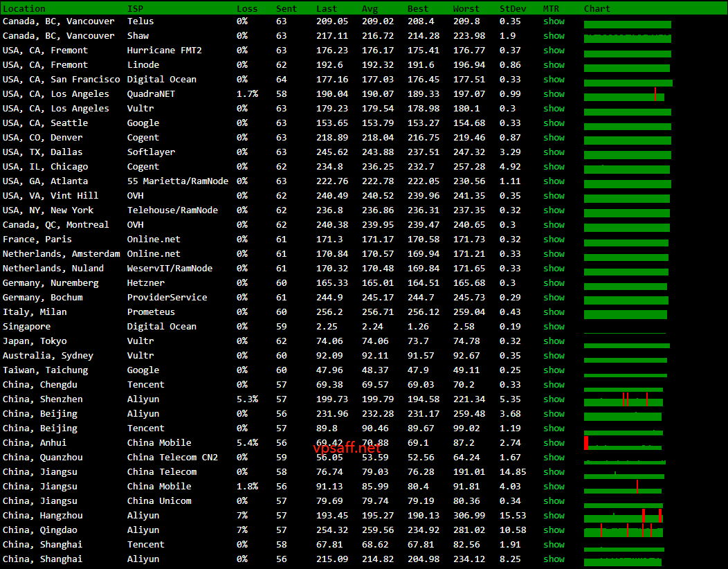Click show for China, Shanghai Tencent row
The image size is (728, 569).
[x=554, y=545]
